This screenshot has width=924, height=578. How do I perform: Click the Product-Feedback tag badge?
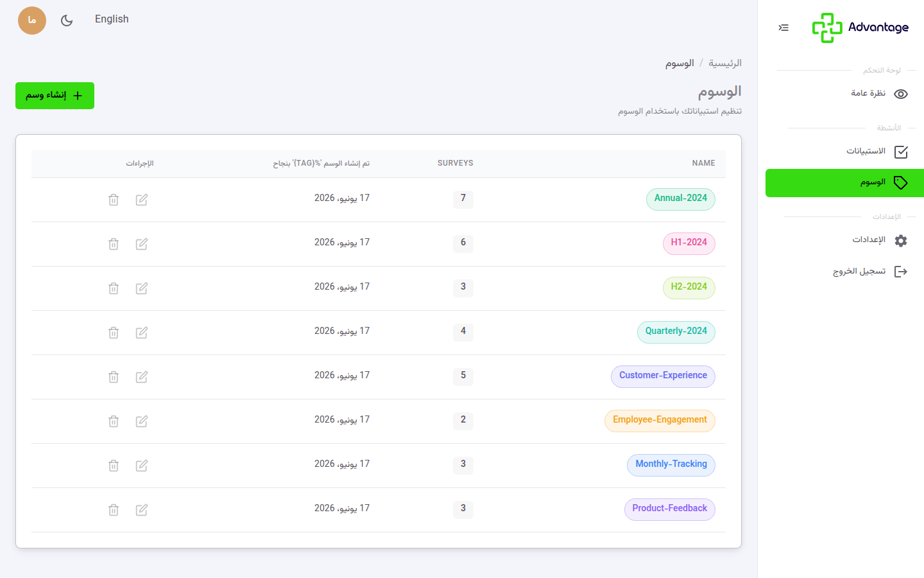coord(670,509)
